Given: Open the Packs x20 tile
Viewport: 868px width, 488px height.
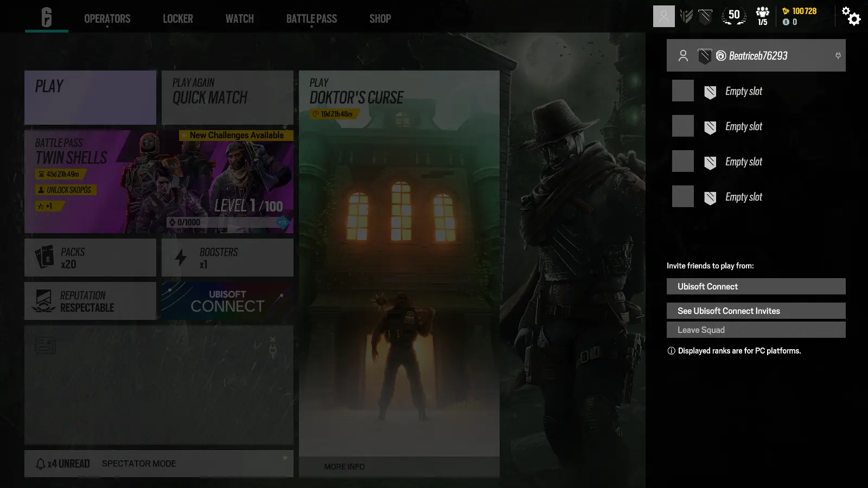Looking at the screenshot, I should pyautogui.click(x=90, y=258).
